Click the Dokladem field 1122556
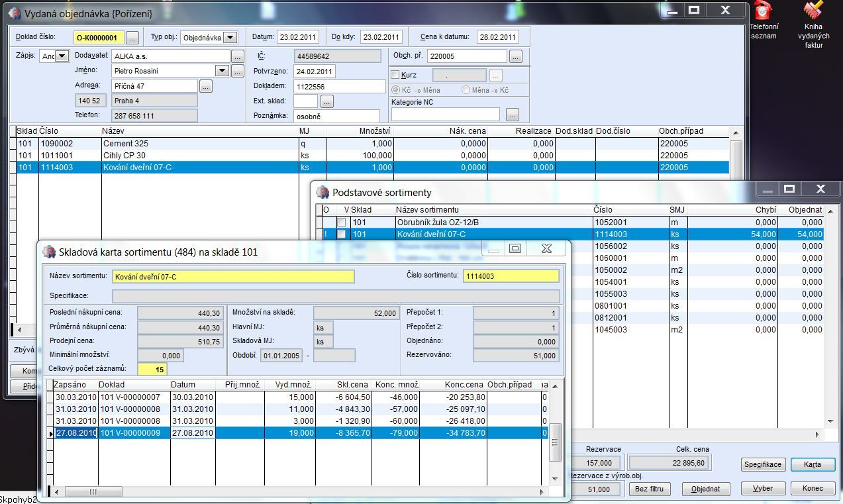The width and height of the screenshot is (843, 504). [x=339, y=86]
